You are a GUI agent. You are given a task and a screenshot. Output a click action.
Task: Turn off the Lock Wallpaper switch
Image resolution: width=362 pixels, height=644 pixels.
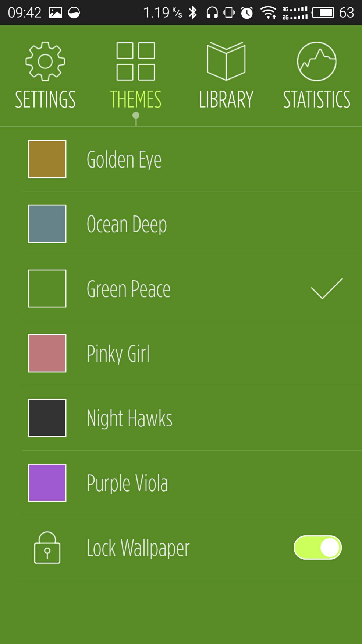tap(317, 548)
